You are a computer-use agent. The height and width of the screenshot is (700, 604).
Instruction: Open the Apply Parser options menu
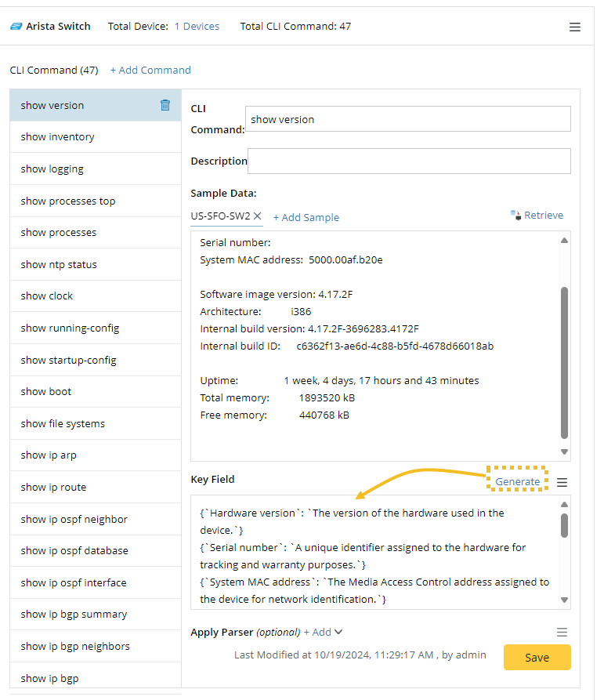562,632
